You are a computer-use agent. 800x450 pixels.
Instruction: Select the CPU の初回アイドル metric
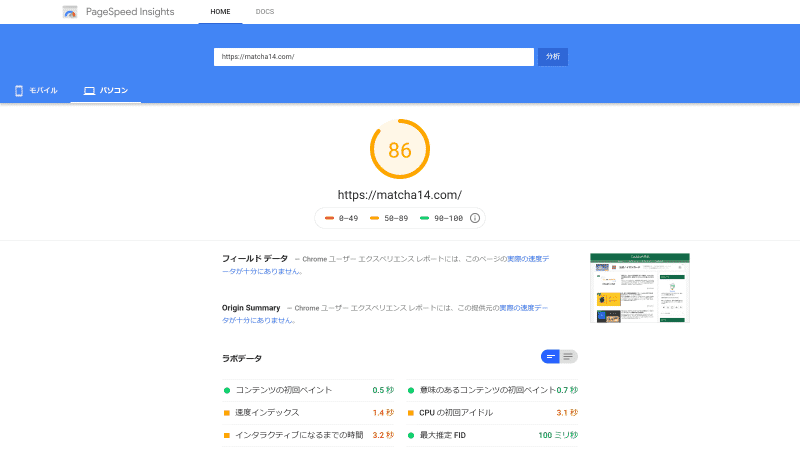(x=492, y=413)
